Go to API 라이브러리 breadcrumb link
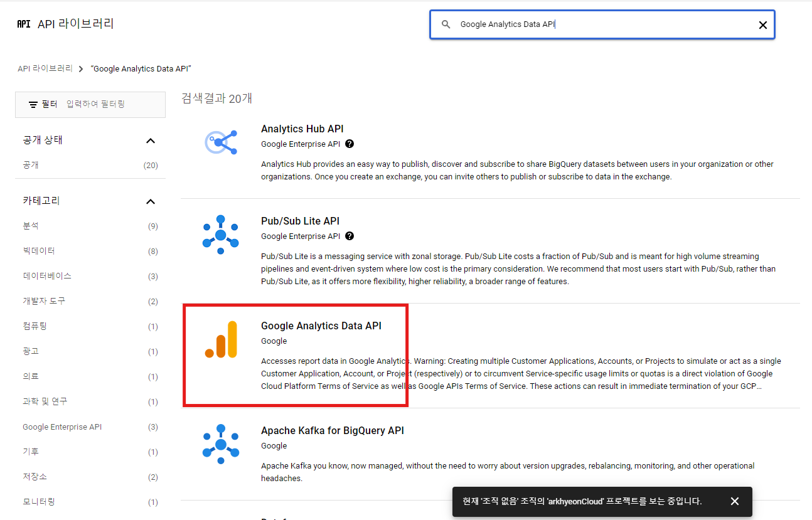 45,68
